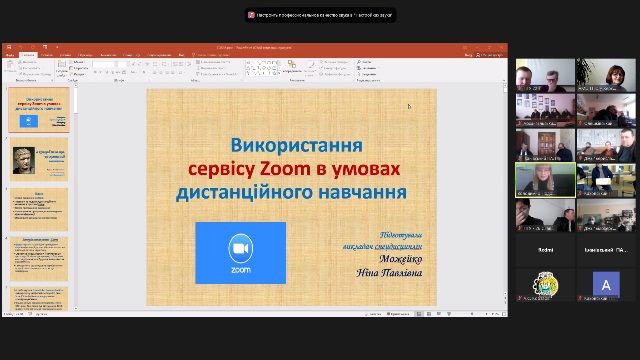Viewport: 640px width, 360px height.
Task: Align text to the left
Action: (155, 72)
